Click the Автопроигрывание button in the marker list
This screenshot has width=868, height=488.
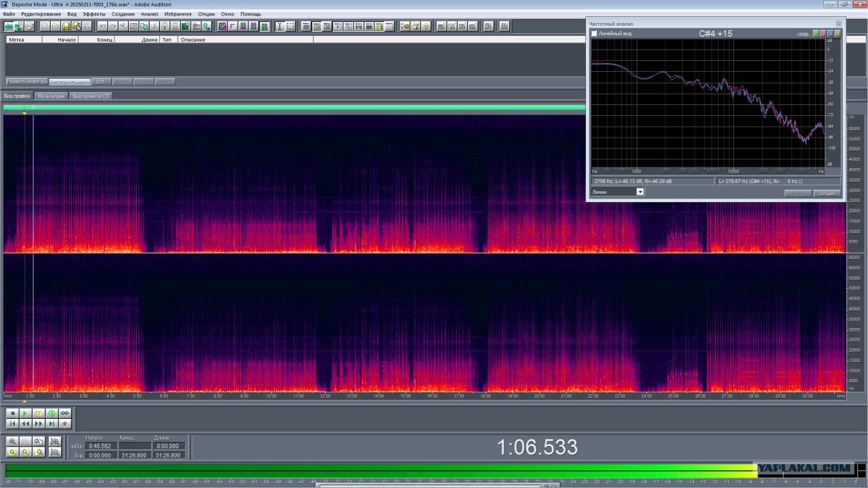pos(70,81)
